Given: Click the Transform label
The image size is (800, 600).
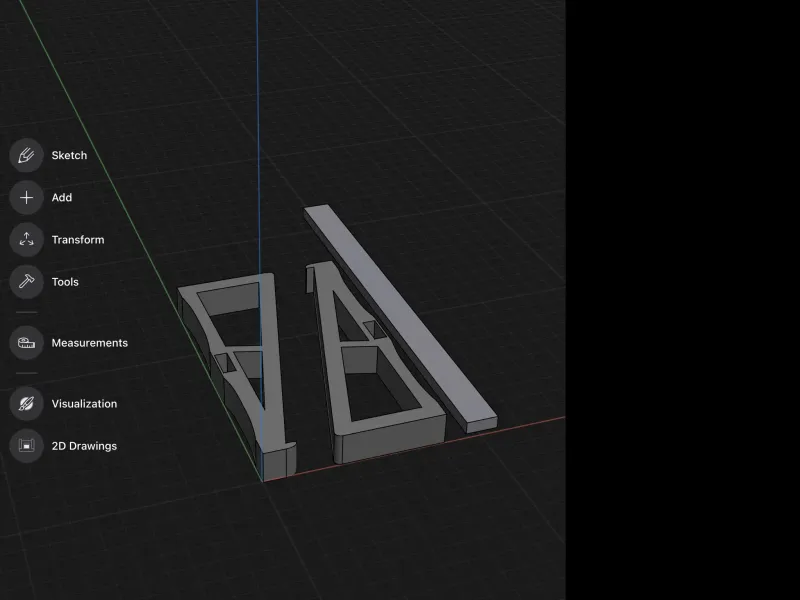Looking at the screenshot, I should pyautogui.click(x=78, y=240).
